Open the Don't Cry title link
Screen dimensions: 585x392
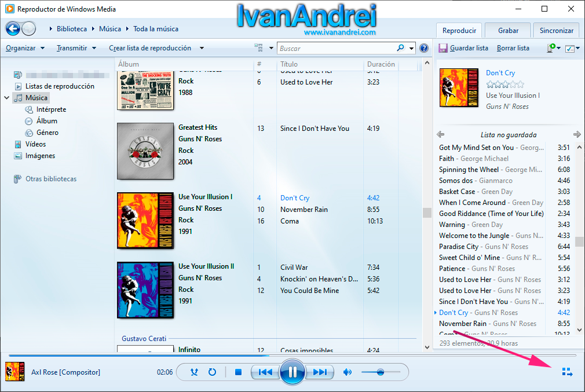point(500,73)
